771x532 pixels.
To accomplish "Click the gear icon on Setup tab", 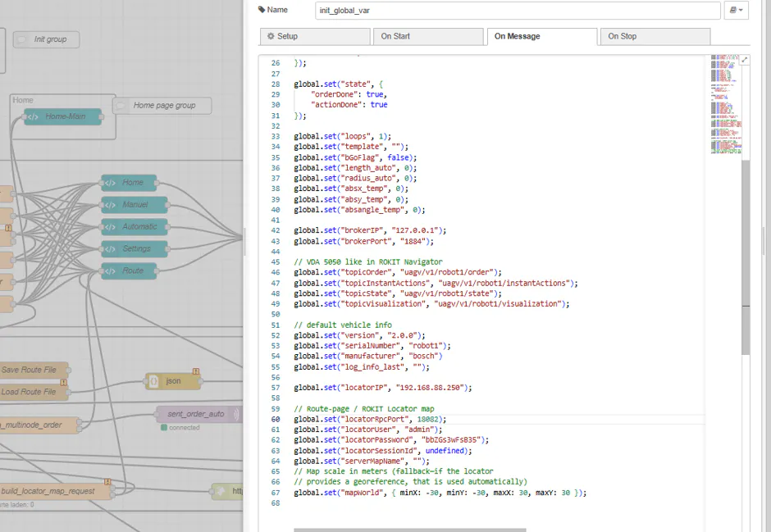I will (x=271, y=36).
